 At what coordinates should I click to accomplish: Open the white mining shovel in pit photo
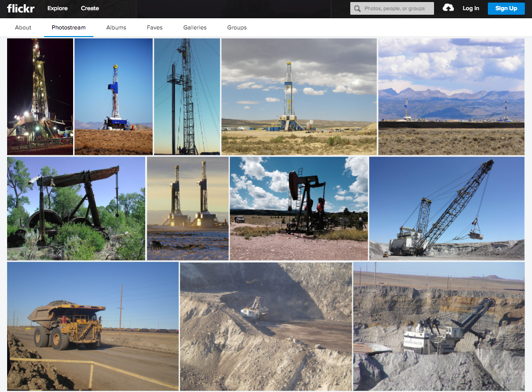coord(439,326)
